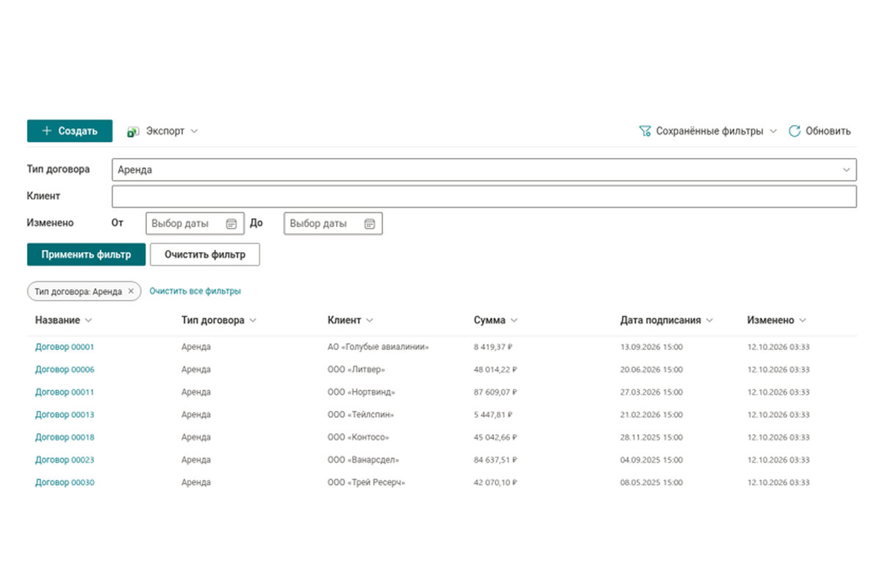Open the Тип договора combo box
Image resolution: width=882 pixels, height=588 pixels.
coord(484,170)
